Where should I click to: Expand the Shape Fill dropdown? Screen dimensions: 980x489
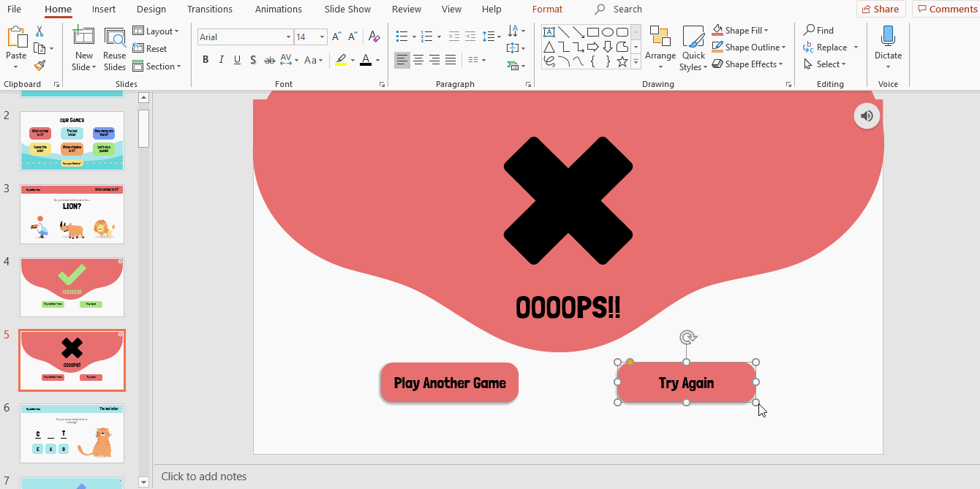coord(766,31)
